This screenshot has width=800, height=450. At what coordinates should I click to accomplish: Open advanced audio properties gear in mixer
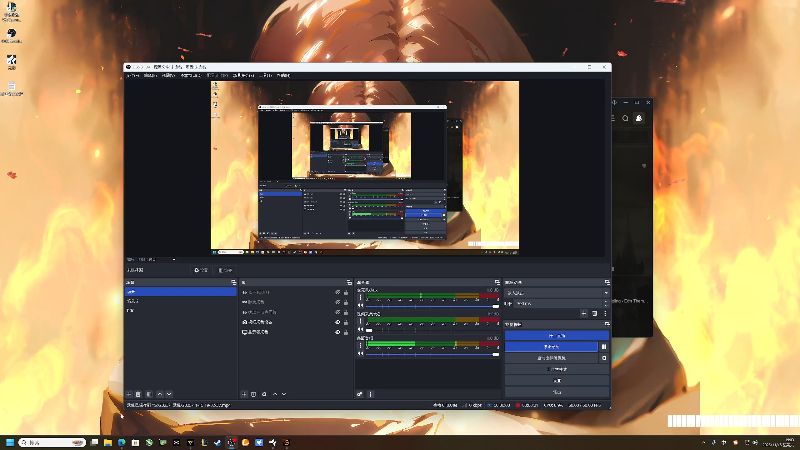pyautogui.click(x=360, y=394)
